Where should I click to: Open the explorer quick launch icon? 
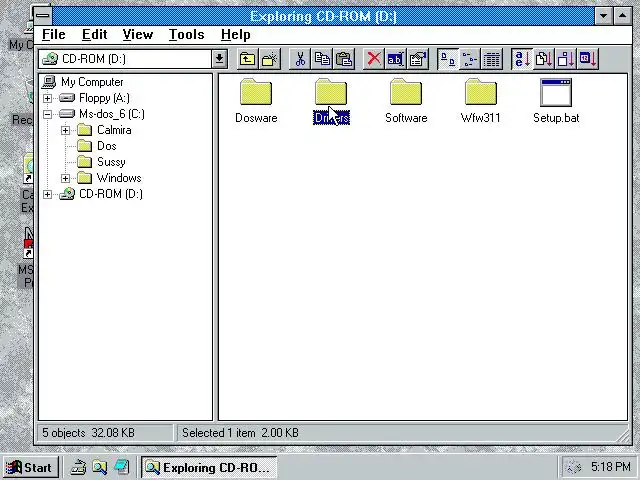pyautogui.click(x=100, y=467)
